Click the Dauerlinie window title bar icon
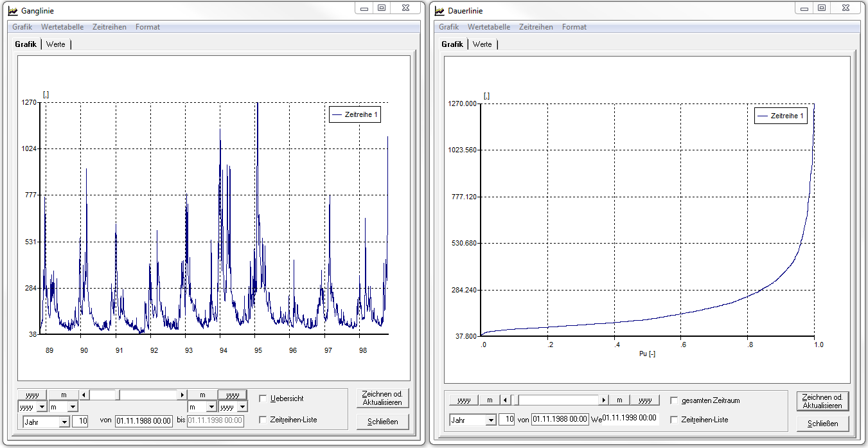Viewport: 868px width, 448px height. 439,10
